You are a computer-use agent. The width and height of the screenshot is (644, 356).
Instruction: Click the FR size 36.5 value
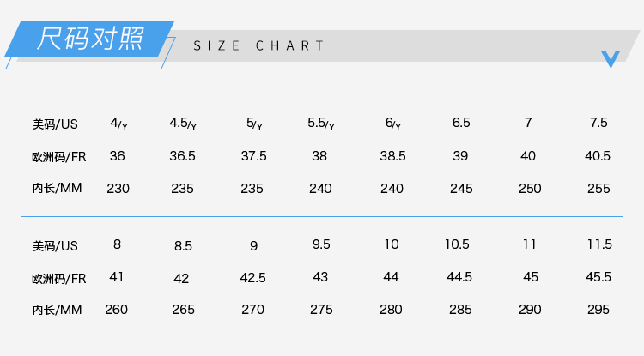[182, 156]
